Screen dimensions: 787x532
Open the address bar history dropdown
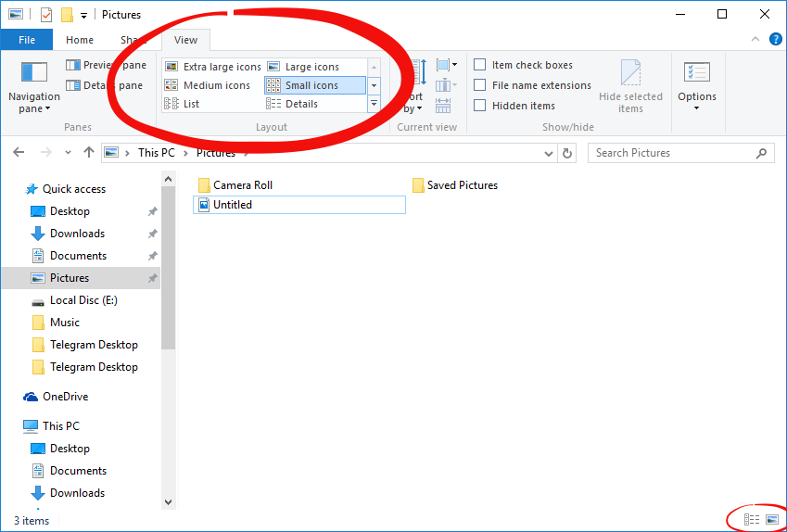click(550, 153)
